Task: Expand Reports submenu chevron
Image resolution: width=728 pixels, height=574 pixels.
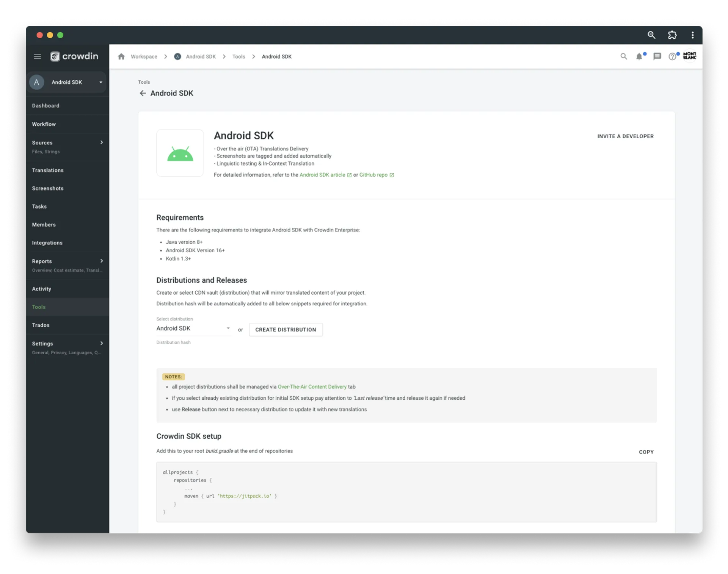Action: (101, 261)
